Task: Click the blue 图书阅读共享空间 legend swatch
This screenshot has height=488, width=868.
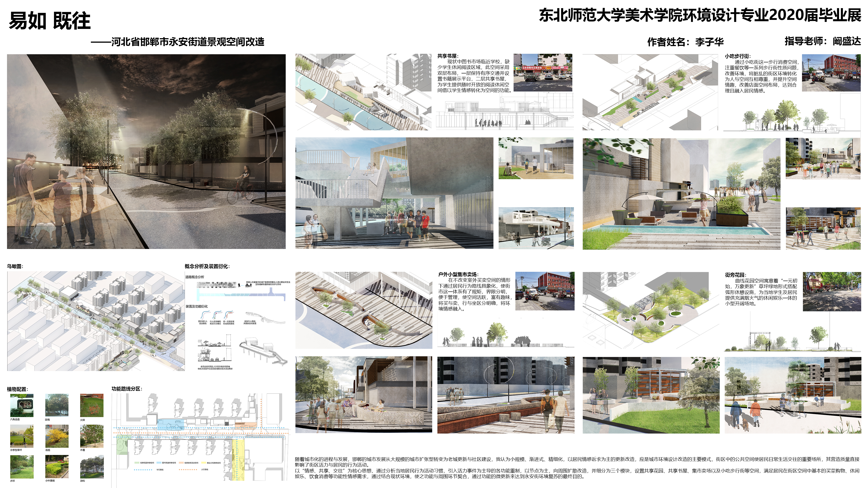Action: pos(159,463)
